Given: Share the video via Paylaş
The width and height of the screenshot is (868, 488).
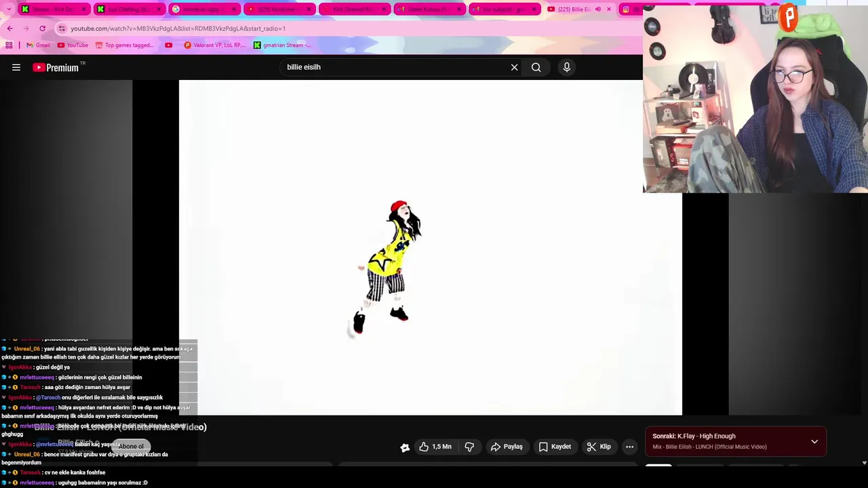Looking at the screenshot, I should pos(507,447).
